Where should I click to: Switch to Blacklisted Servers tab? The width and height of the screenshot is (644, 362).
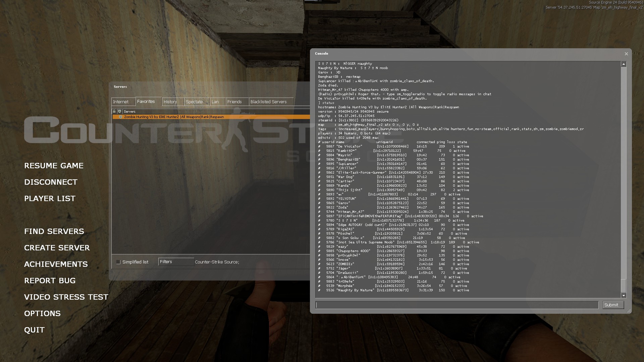[268, 102]
